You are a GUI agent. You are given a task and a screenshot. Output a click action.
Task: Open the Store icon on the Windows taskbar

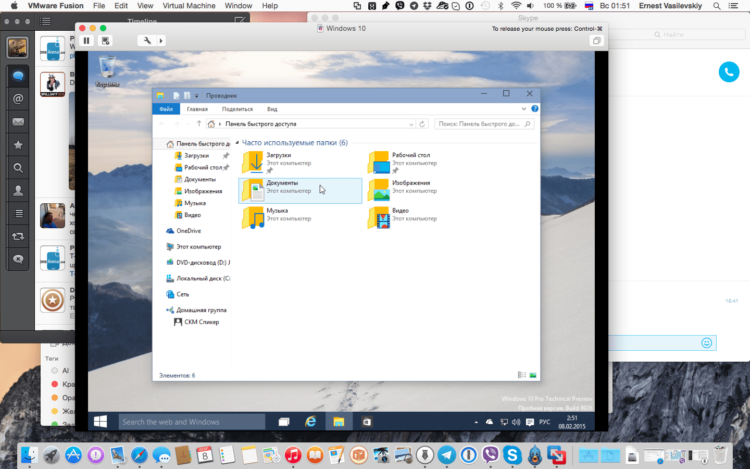click(x=366, y=422)
